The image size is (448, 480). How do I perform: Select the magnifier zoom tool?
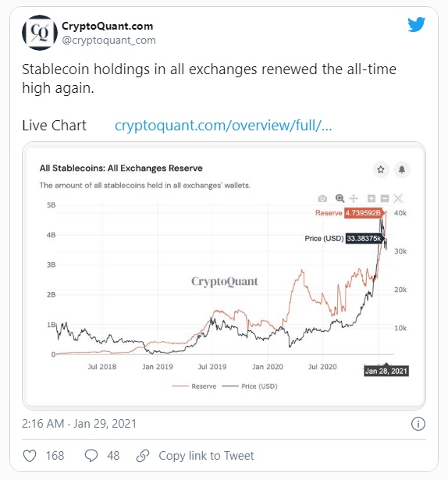pyautogui.click(x=340, y=198)
